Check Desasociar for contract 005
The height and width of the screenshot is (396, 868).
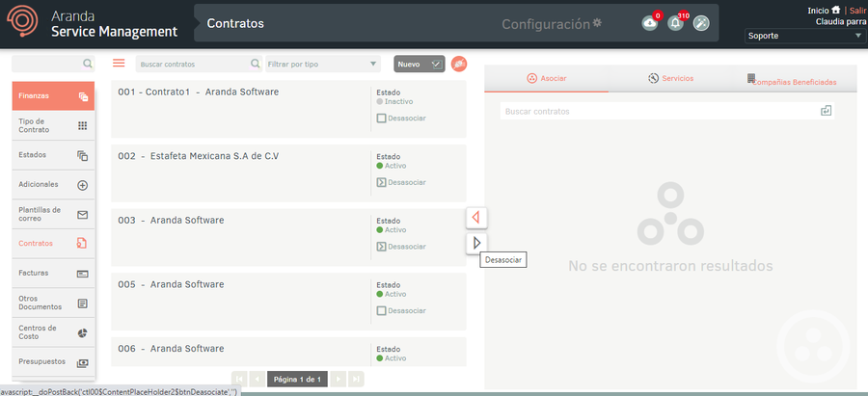pyautogui.click(x=381, y=311)
